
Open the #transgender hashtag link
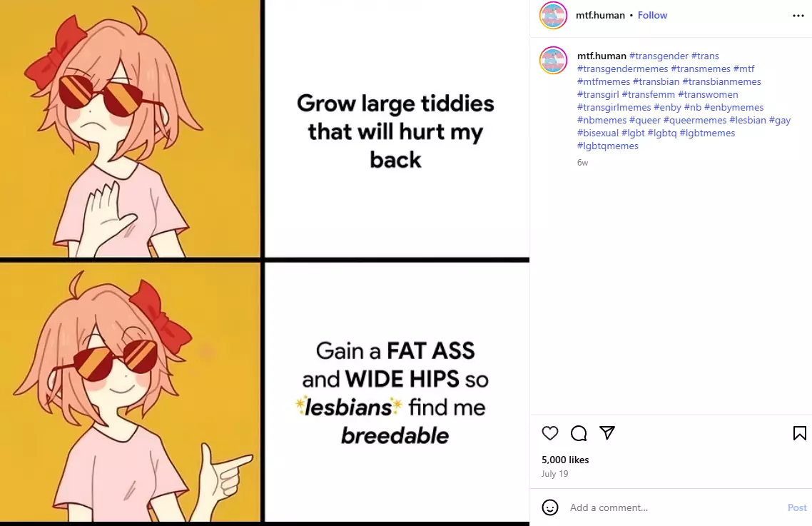[x=659, y=56]
